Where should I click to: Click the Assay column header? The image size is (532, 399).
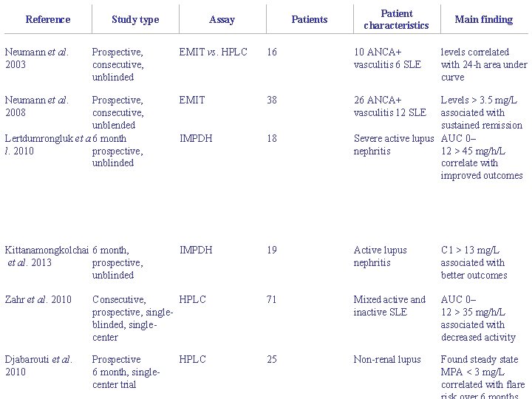click(222, 20)
